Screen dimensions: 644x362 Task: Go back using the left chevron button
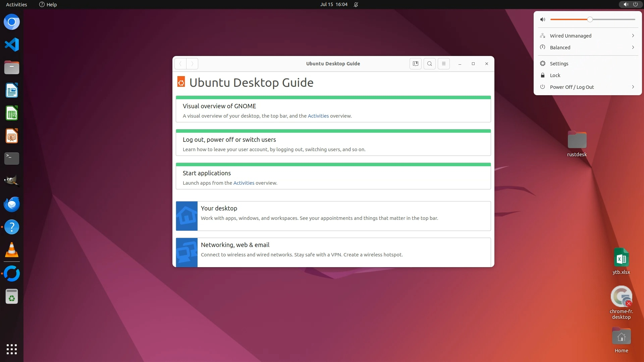coord(180,64)
